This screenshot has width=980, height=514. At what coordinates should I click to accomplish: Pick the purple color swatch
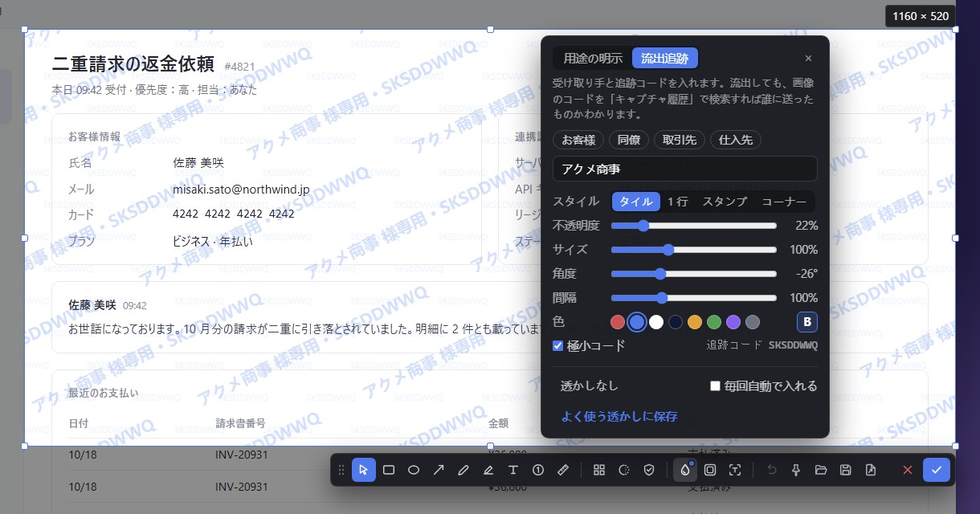tap(733, 322)
